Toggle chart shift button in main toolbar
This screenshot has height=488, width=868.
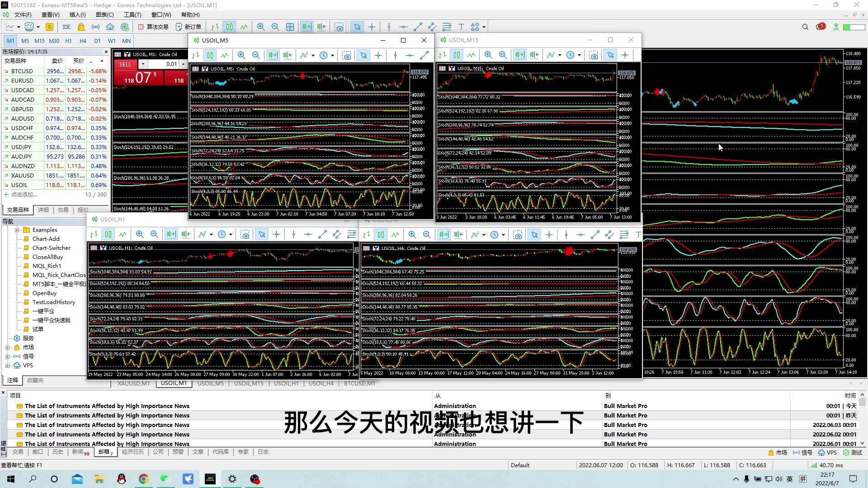tap(321, 27)
